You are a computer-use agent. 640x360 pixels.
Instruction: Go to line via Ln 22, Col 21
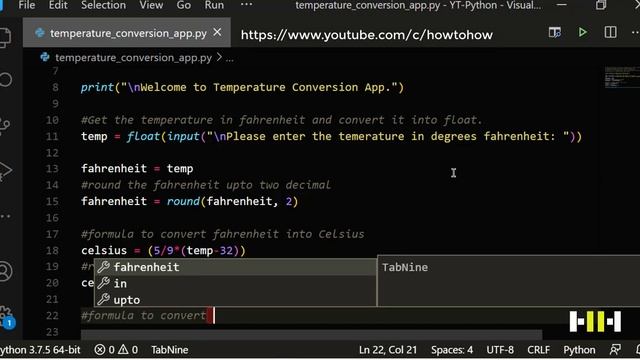pos(388,350)
